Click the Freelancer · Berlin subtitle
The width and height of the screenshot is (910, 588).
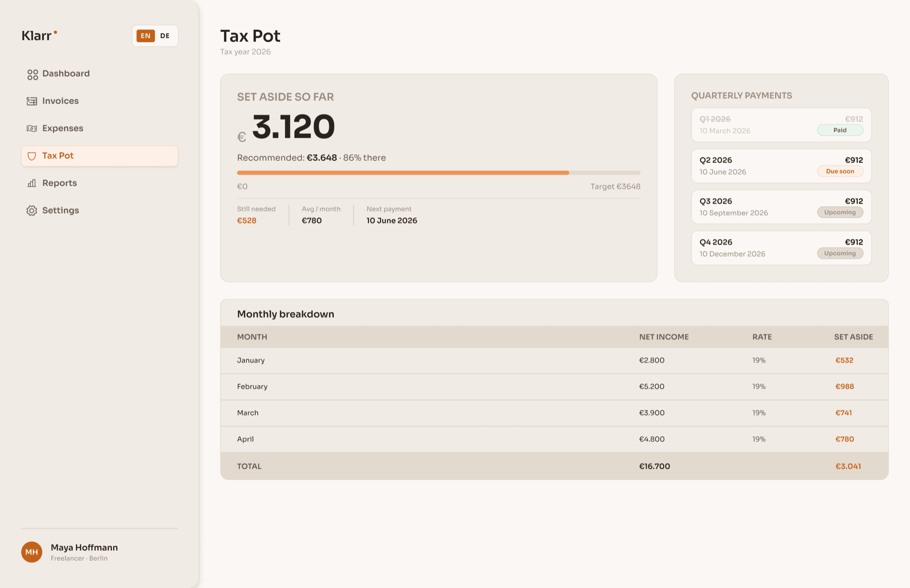[79, 558]
